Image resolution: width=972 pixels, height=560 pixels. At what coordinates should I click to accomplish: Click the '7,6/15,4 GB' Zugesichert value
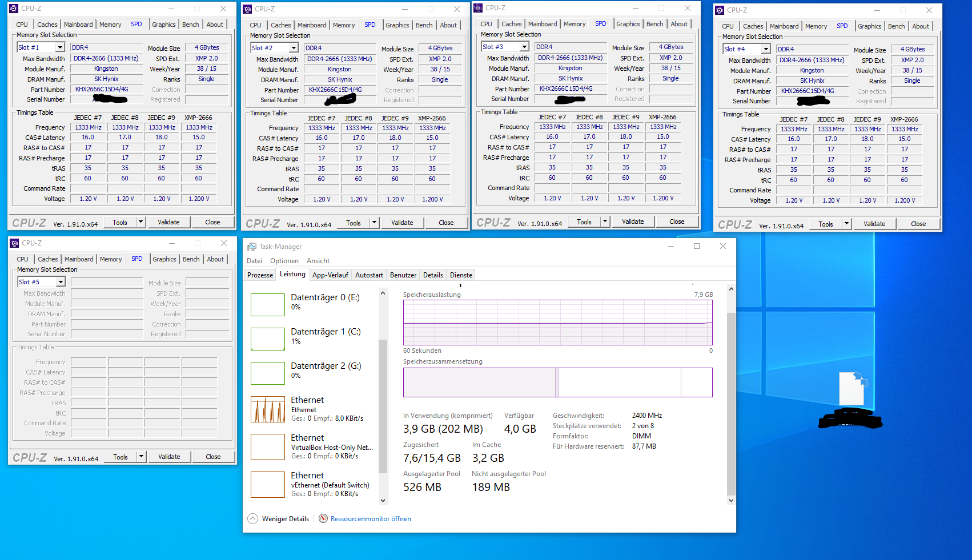(x=432, y=458)
